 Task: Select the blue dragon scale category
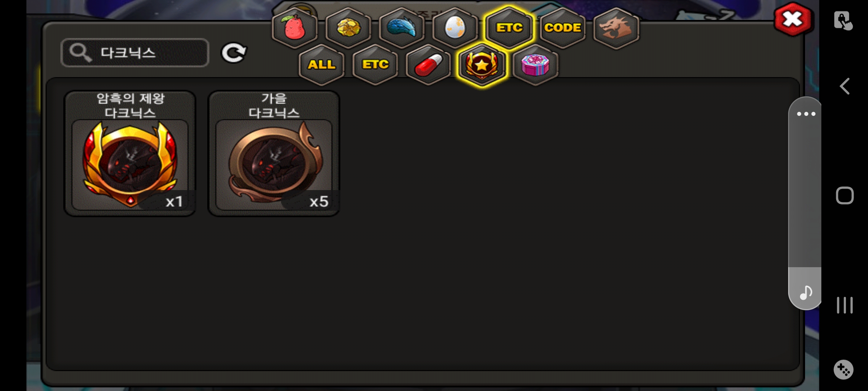[402, 28]
